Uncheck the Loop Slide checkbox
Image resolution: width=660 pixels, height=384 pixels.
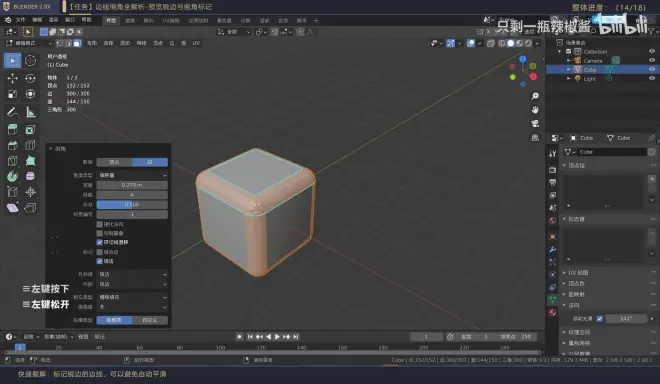point(99,242)
